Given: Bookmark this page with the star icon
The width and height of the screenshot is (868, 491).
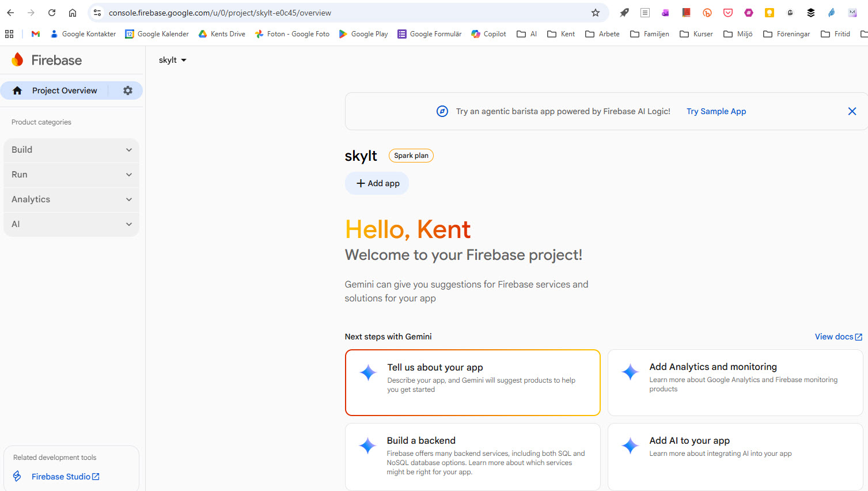Looking at the screenshot, I should [x=596, y=13].
